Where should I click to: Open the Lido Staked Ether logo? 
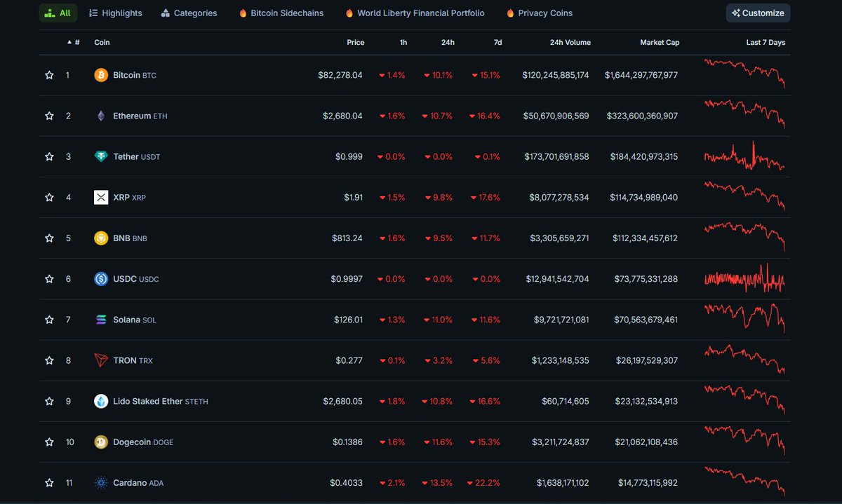101,401
